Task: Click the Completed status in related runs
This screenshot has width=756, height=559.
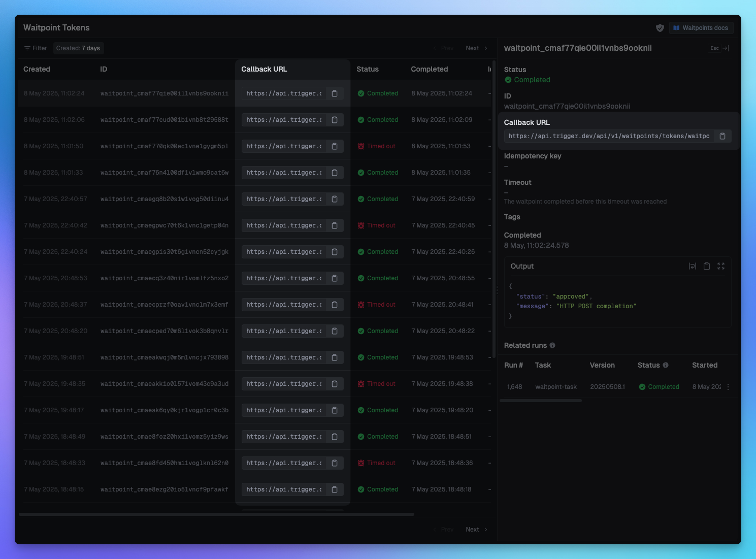Action: click(x=659, y=387)
